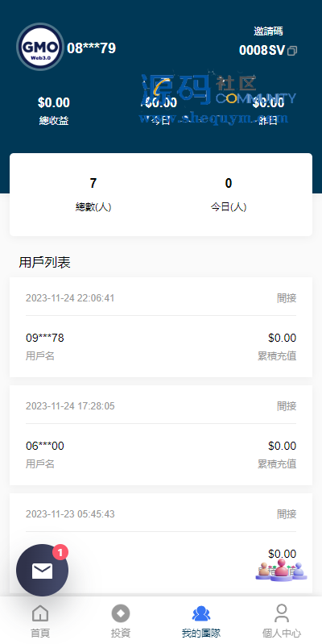The image size is (322, 644).
Task: Open 投資 diamond icon in bottom bar
Action: 121,613
